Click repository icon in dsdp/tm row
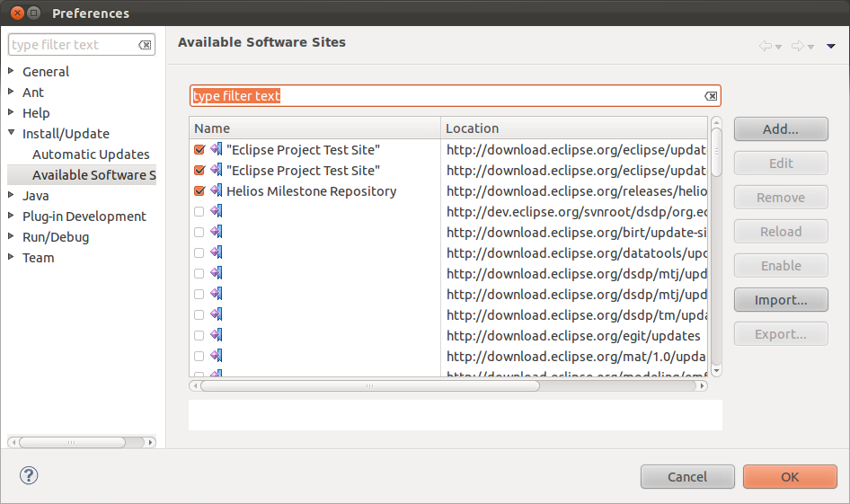This screenshot has height=504, width=850. point(217,314)
